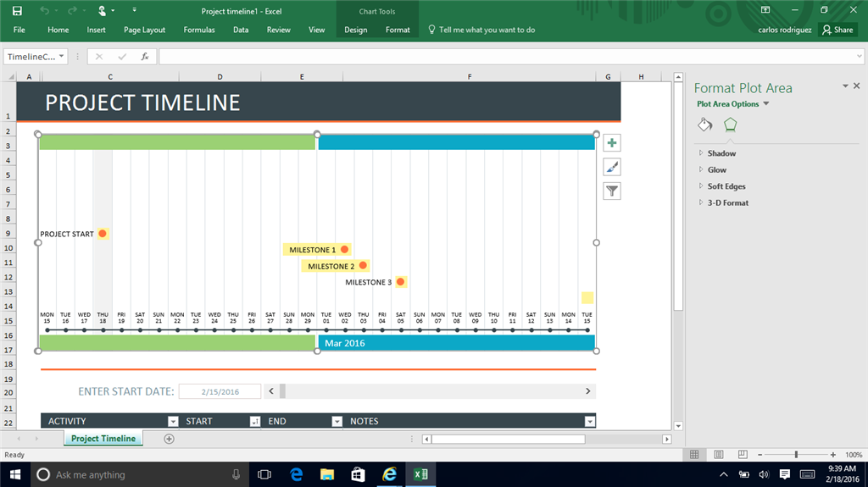The height and width of the screenshot is (487, 868).
Task: Open the Chart Filters funnel button
Action: [612, 191]
